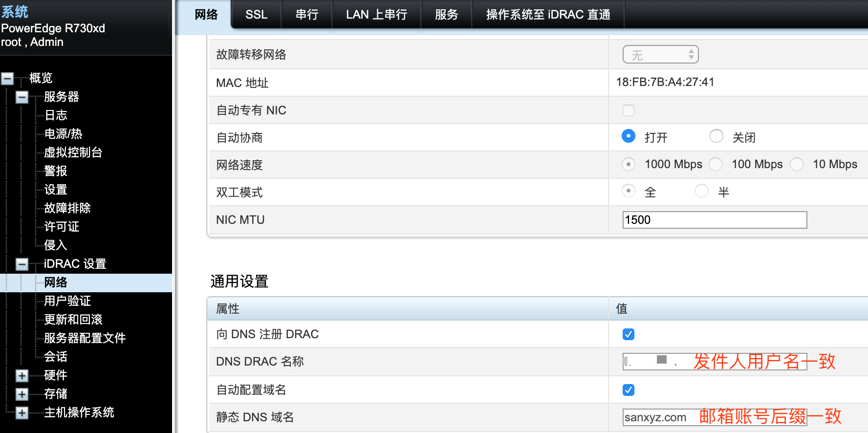
Task: Enable the 自动专有 NIC checkbox
Action: pyautogui.click(x=628, y=110)
